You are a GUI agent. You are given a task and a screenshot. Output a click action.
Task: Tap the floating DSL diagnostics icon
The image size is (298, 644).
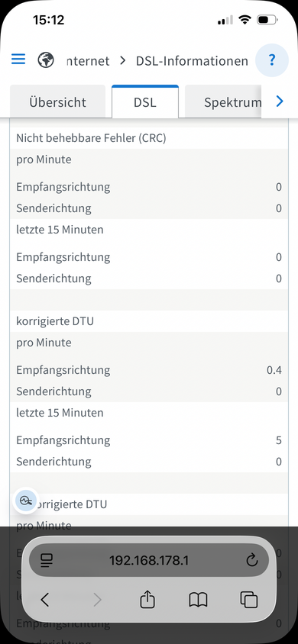pyautogui.click(x=25, y=501)
